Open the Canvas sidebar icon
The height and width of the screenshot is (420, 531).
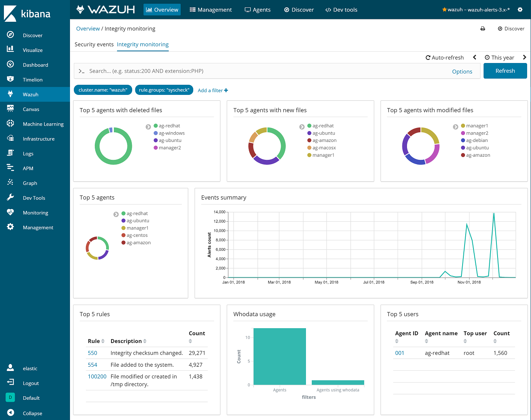click(x=10, y=109)
